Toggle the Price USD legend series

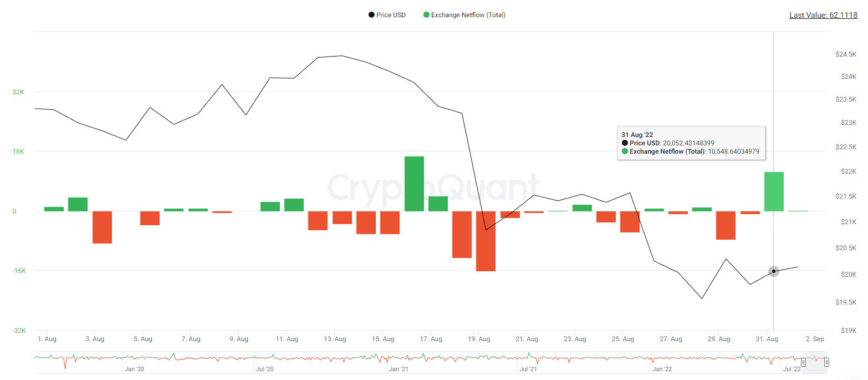pyautogui.click(x=391, y=15)
